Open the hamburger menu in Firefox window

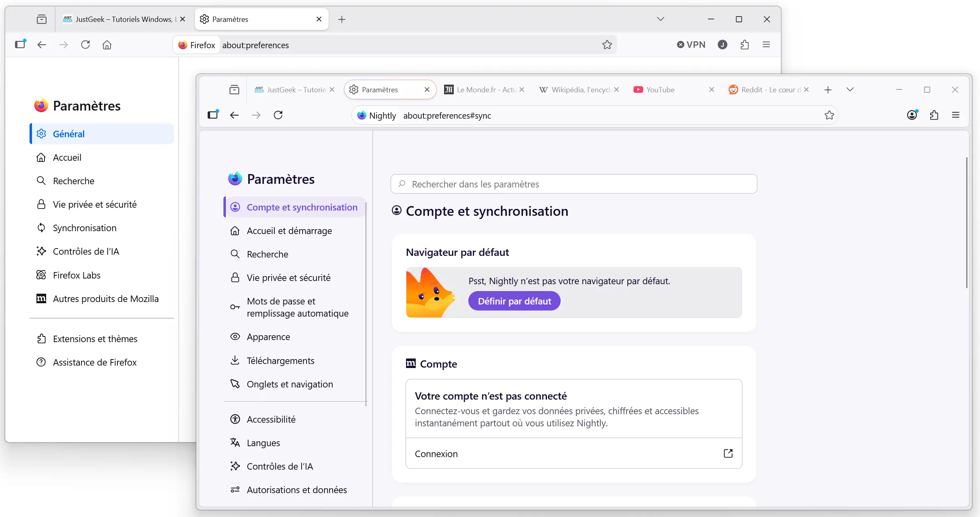pyautogui.click(x=766, y=45)
